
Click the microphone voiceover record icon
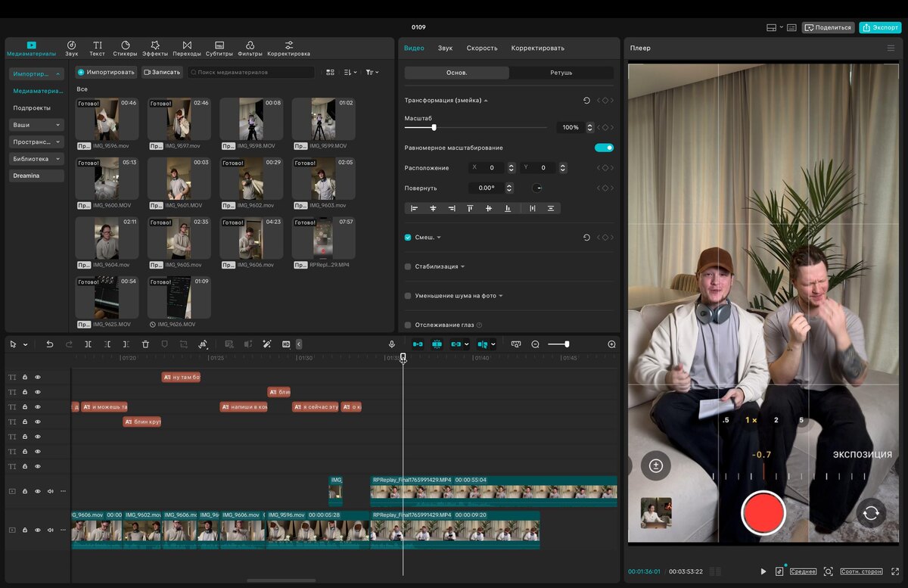pyautogui.click(x=392, y=344)
